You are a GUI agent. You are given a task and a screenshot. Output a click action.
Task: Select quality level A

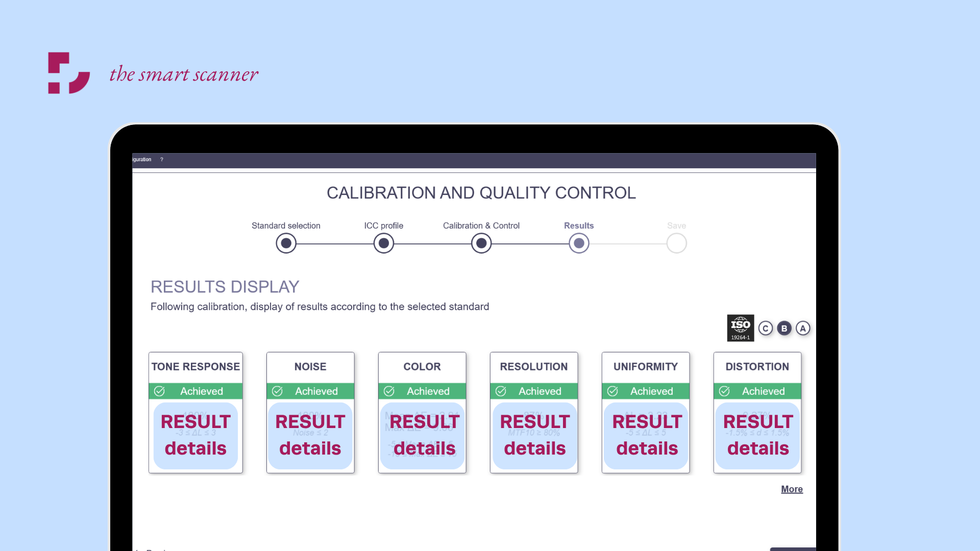point(803,329)
